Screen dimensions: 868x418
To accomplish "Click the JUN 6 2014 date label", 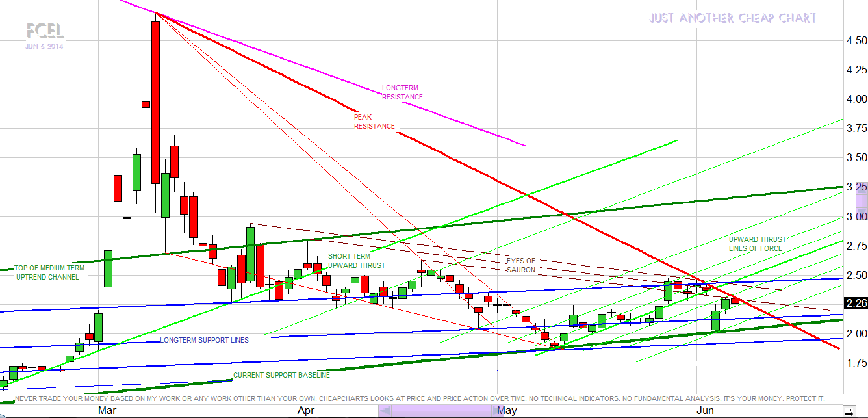I will point(45,47).
